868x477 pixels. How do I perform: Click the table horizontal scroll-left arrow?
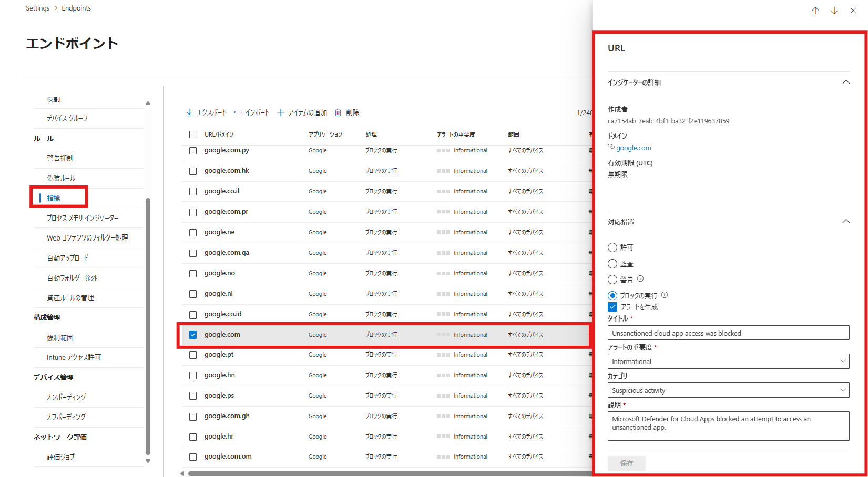[182, 473]
